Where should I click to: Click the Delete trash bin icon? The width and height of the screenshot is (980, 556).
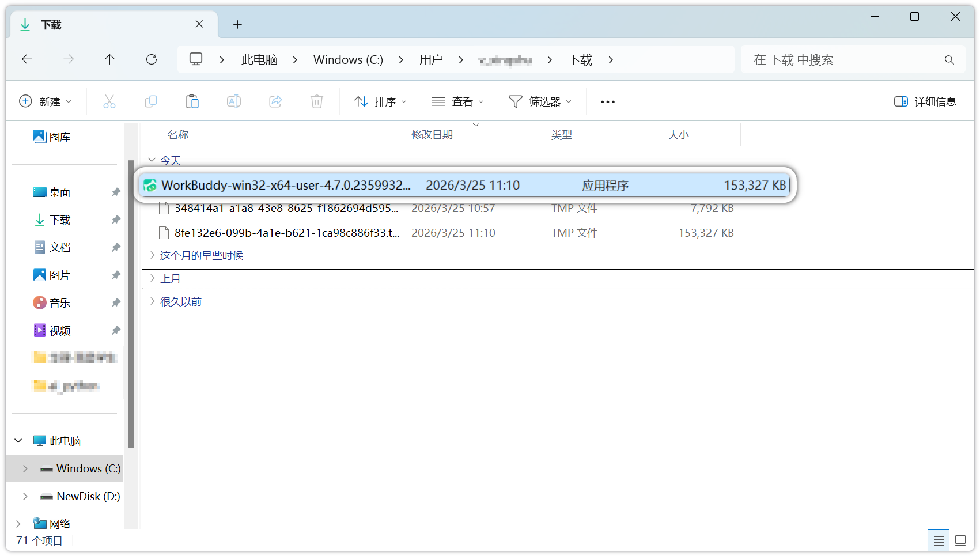point(317,102)
